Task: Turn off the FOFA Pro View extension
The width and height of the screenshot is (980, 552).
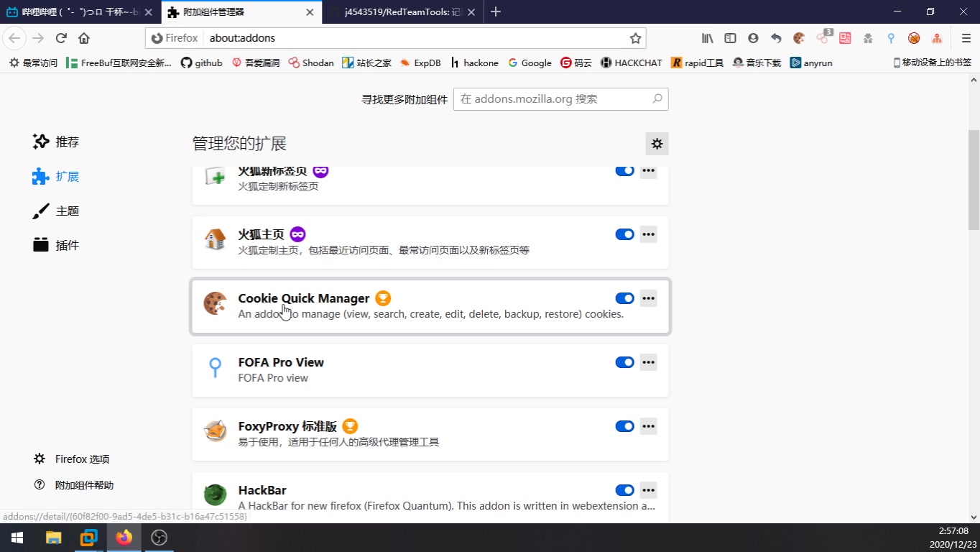Action: click(624, 362)
